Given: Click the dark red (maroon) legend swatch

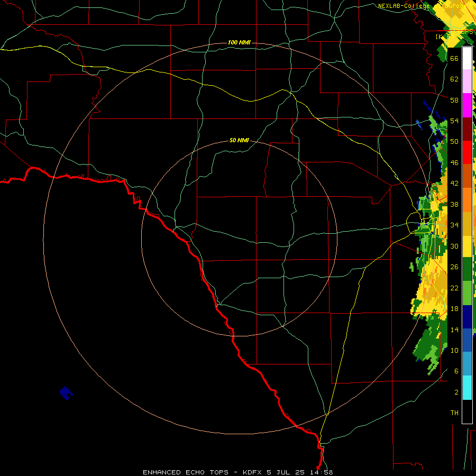Looking at the screenshot, I should 467,129.
